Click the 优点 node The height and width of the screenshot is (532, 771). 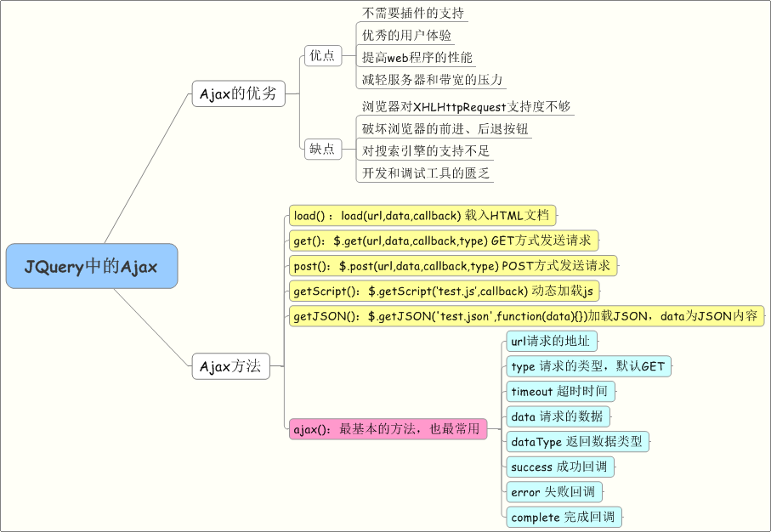pyautogui.click(x=323, y=55)
